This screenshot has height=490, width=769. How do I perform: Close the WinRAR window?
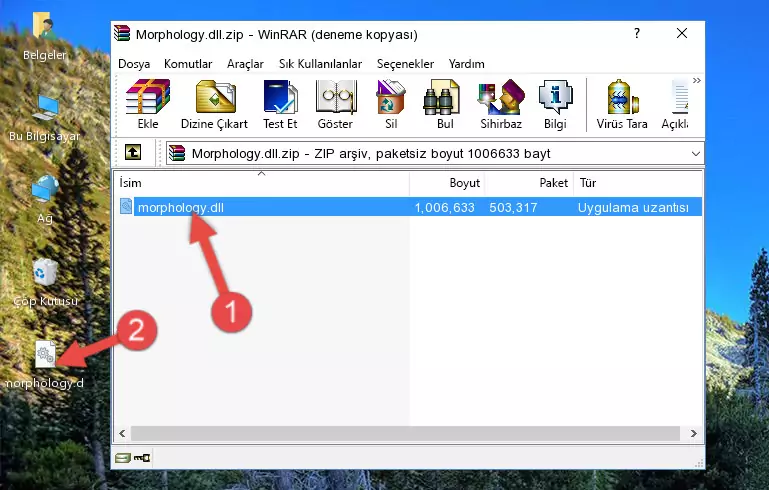point(682,33)
